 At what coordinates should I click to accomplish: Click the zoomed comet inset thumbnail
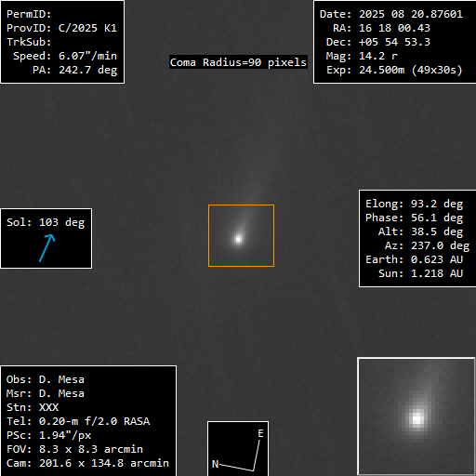(416, 416)
